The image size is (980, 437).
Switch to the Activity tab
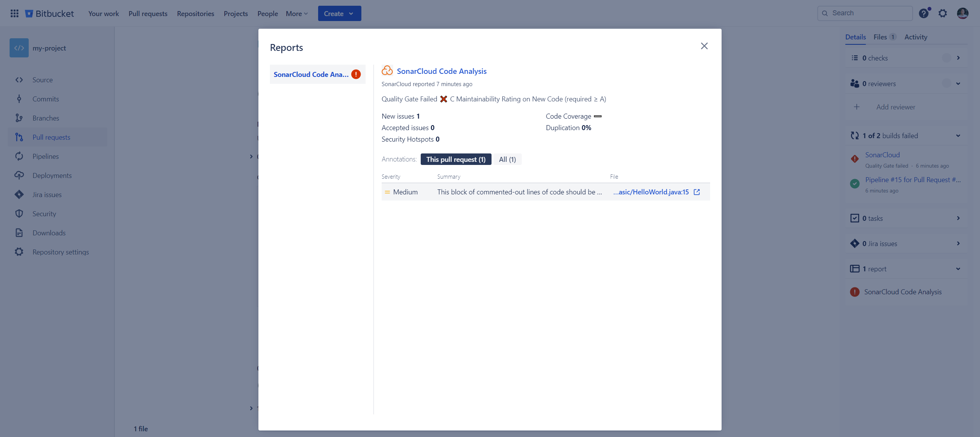point(916,37)
